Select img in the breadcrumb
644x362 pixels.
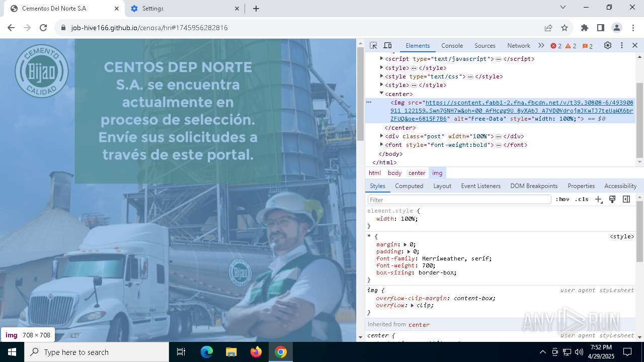[437, 173]
